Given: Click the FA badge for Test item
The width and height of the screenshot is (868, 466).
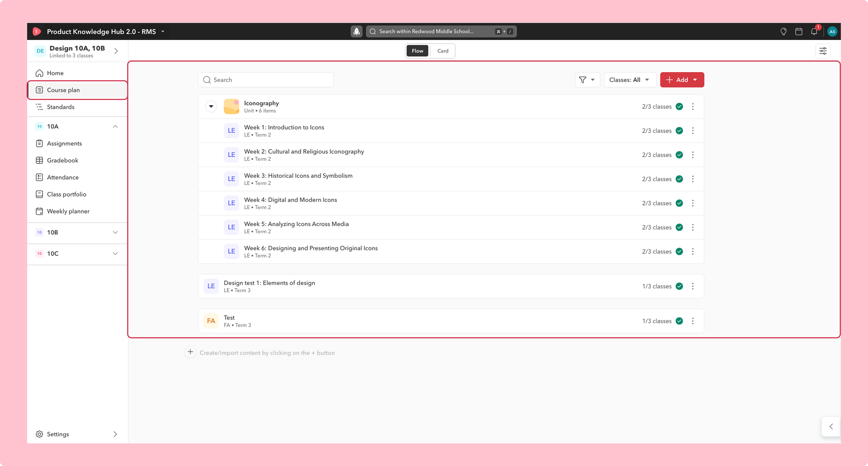Looking at the screenshot, I should (211, 321).
